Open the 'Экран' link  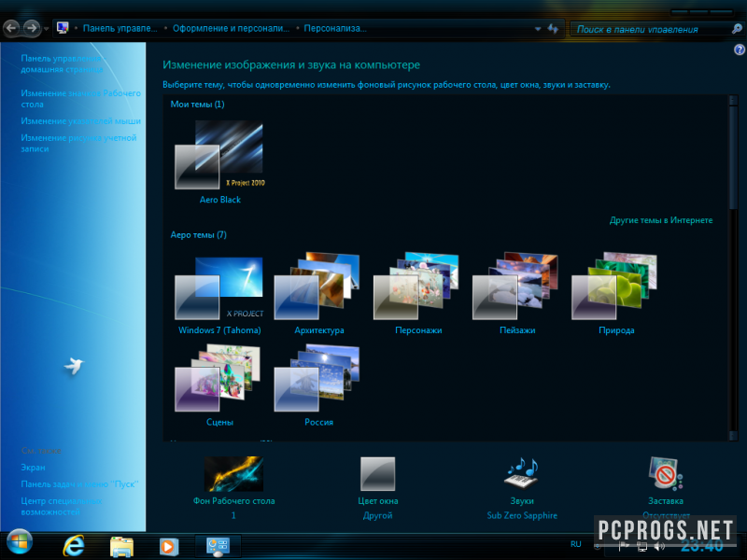pyautogui.click(x=33, y=468)
